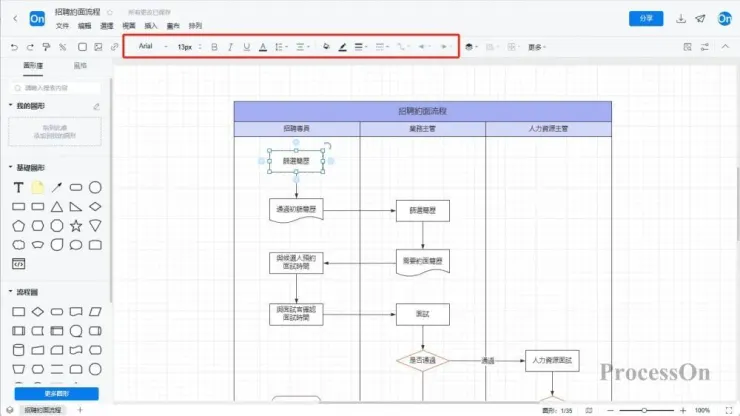Click the redo arrow icon

30,47
